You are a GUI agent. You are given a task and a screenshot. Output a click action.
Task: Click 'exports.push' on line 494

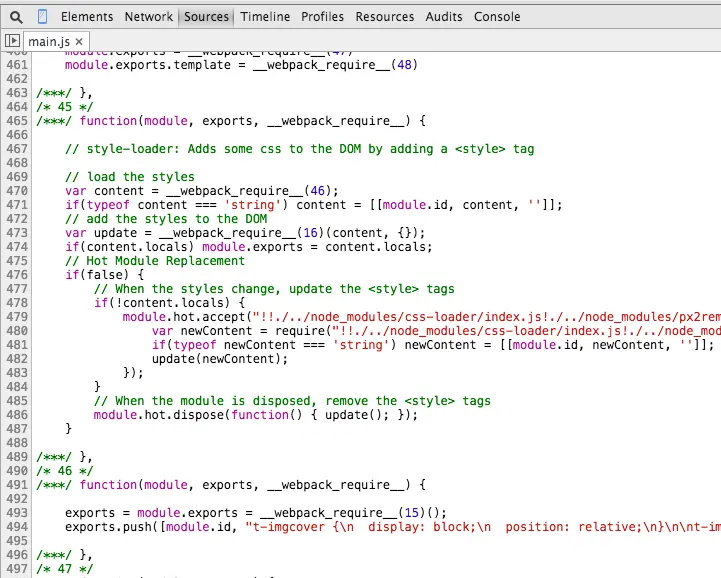point(108,527)
